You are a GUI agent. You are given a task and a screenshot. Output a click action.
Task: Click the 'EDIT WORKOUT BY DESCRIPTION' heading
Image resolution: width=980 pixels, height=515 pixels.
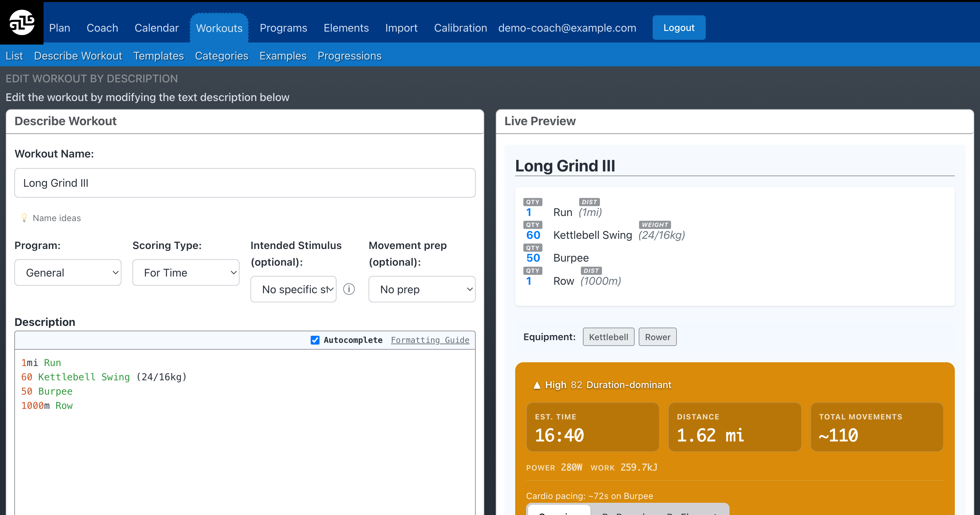tap(91, 78)
